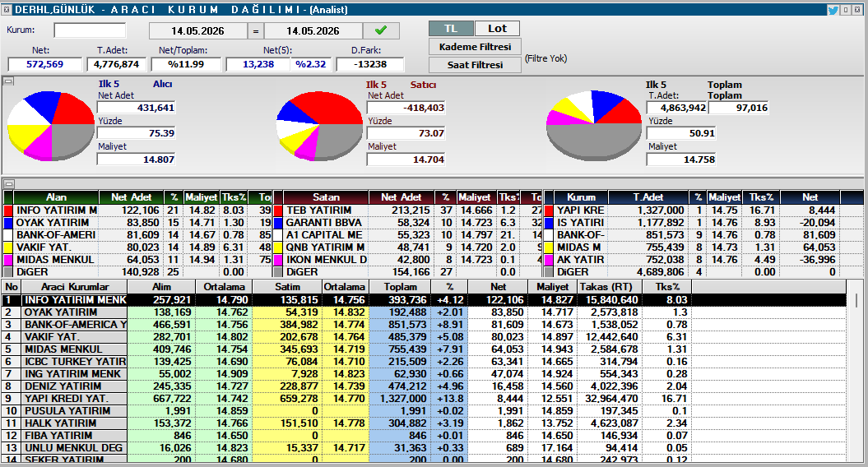Sort lower table by Toplam column

tap(400, 287)
